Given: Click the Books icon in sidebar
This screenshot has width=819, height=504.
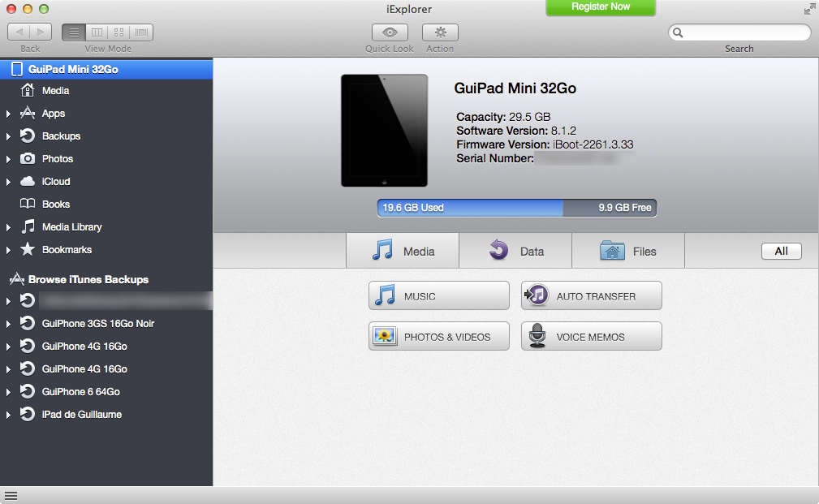Looking at the screenshot, I should point(27,204).
